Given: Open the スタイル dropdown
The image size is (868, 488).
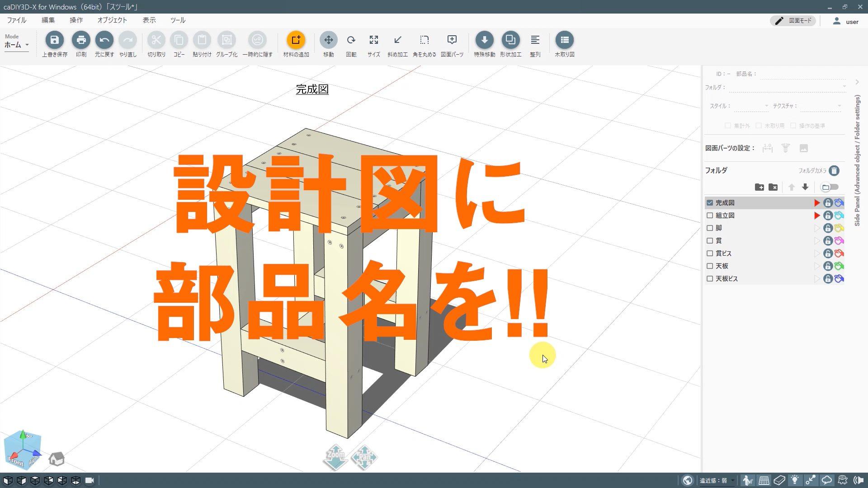Looking at the screenshot, I should click(751, 106).
